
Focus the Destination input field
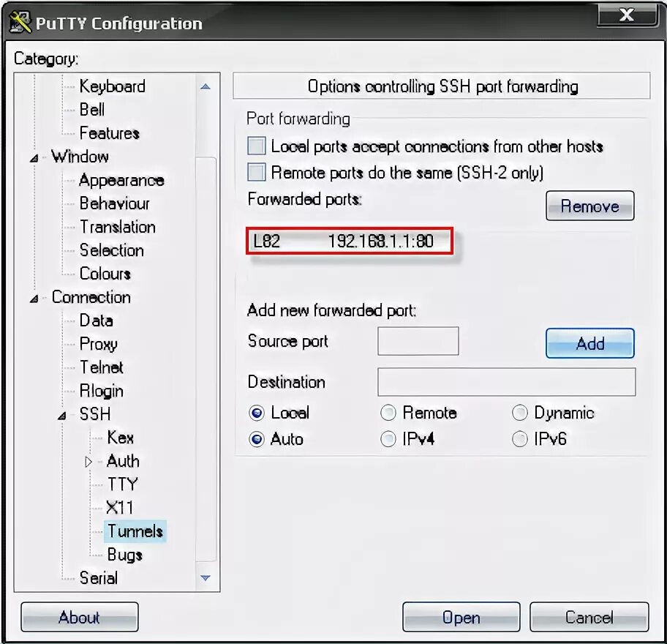pos(507,382)
